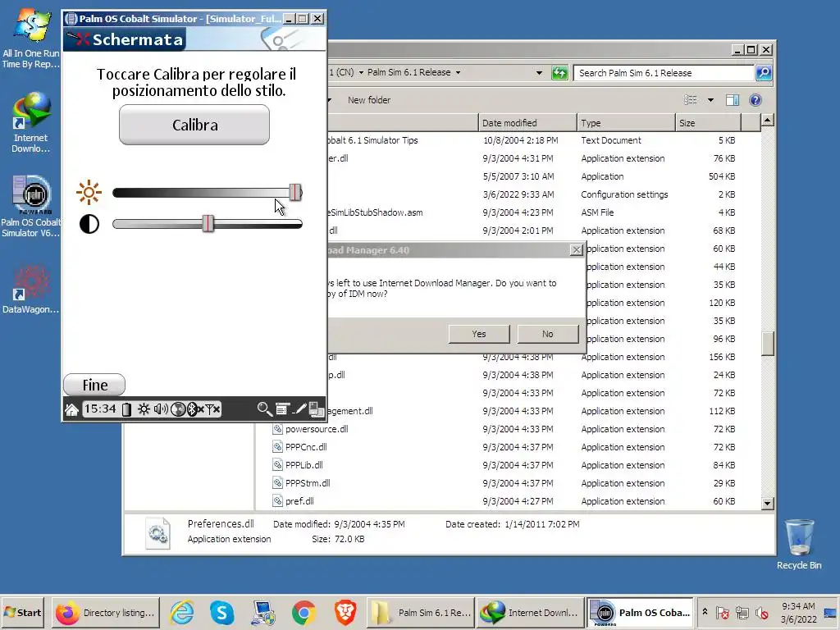Switch to Firefox Directory listing taskbar item
This screenshot has width=840, height=630.
click(x=106, y=612)
